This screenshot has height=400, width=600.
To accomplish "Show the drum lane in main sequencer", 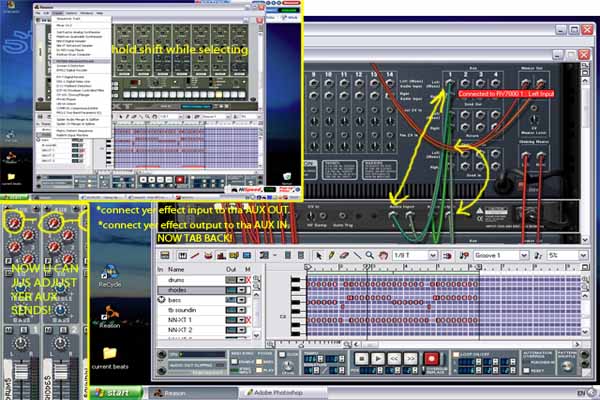I will (x=208, y=255).
